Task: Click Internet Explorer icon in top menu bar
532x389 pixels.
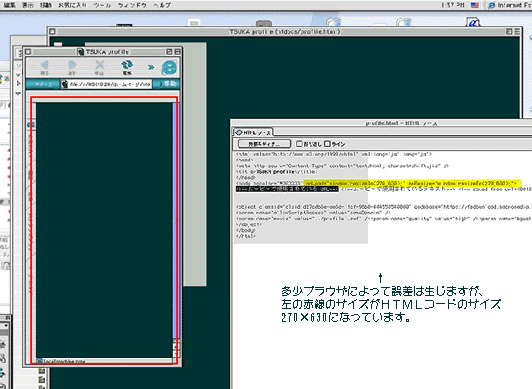Action: coord(492,5)
